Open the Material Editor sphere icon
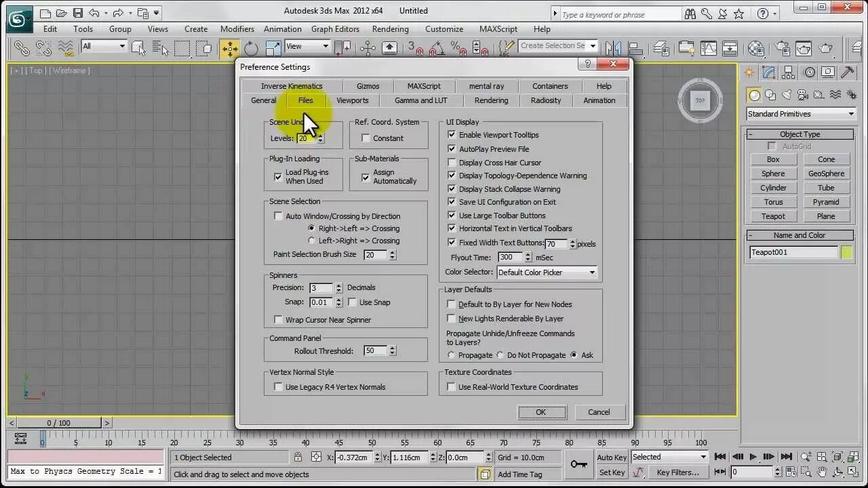The width and height of the screenshot is (868, 488). click(x=755, y=48)
